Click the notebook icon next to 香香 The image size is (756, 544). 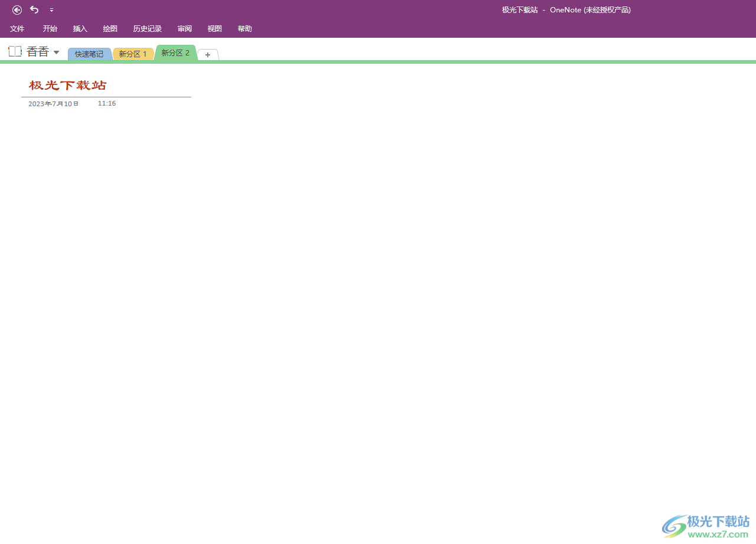(15, 51)
